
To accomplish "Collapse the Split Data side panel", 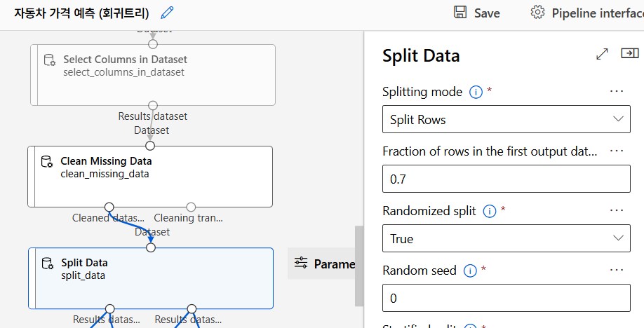I will [629, 54].
